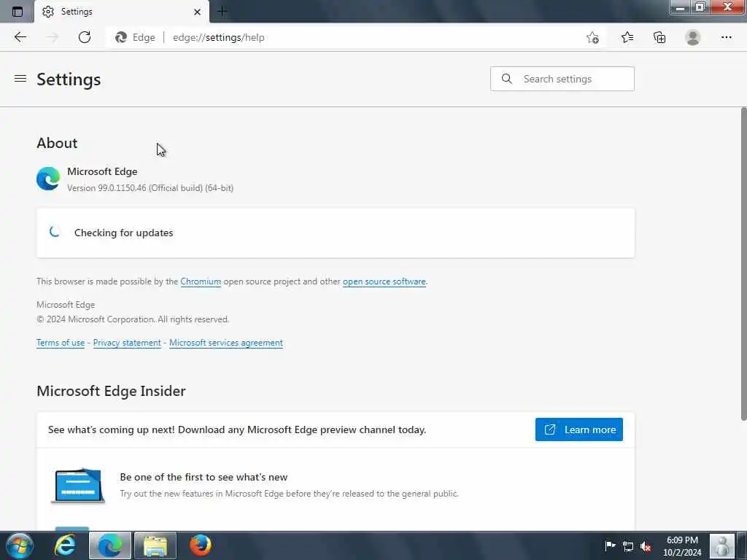Image resolution: width=747 pixels, height=560 pixels.
Task: Click the Edge logo in the address bar
Action: 121,37
